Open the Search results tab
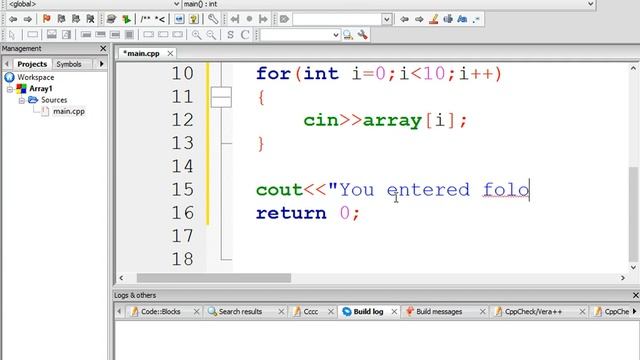640x360 pixels. (240, 312)
